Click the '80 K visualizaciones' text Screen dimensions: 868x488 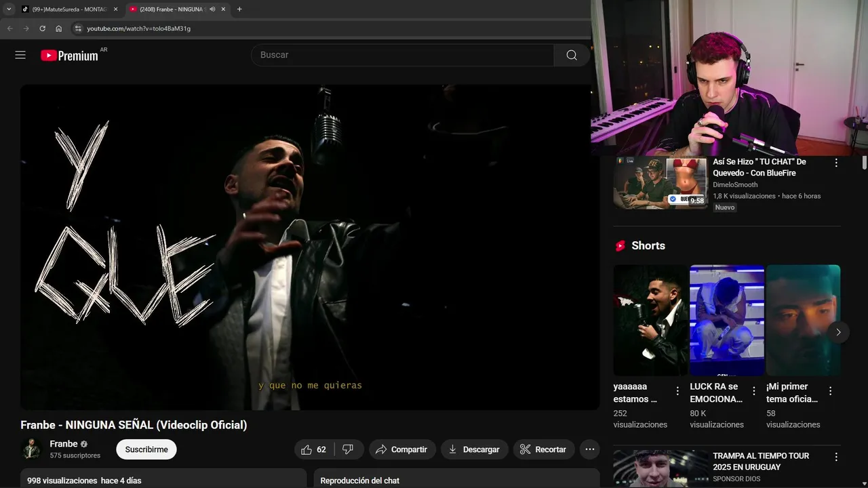(x=717, y=419)
